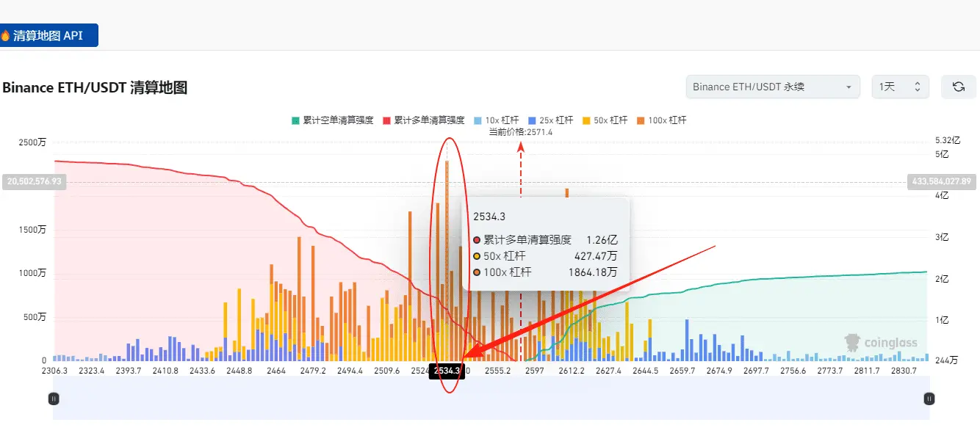Viewport: 980px width, 436px height.
Task: Click the 2773.7 price axis label
Action: 830,371
